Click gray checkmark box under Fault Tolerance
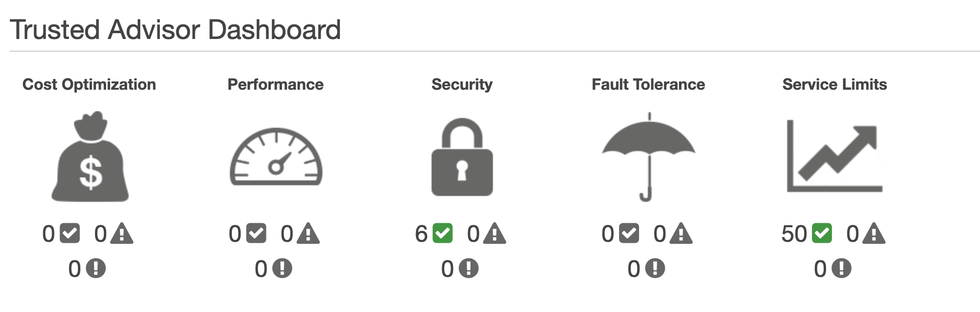 (x=629, y=234)
